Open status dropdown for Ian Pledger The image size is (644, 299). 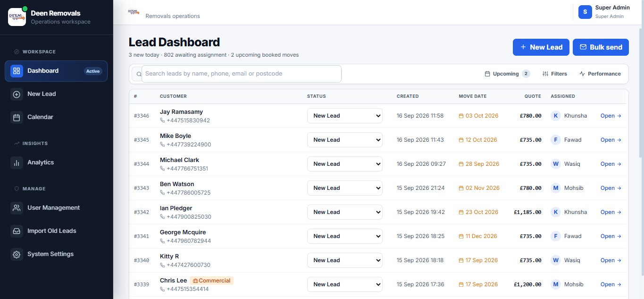tap(344, 212)
